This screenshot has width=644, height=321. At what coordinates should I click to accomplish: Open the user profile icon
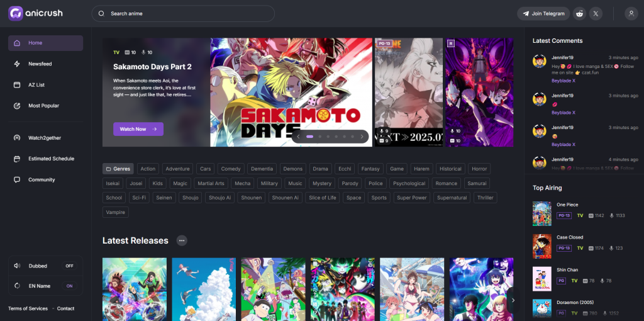(x=631, y=14)
